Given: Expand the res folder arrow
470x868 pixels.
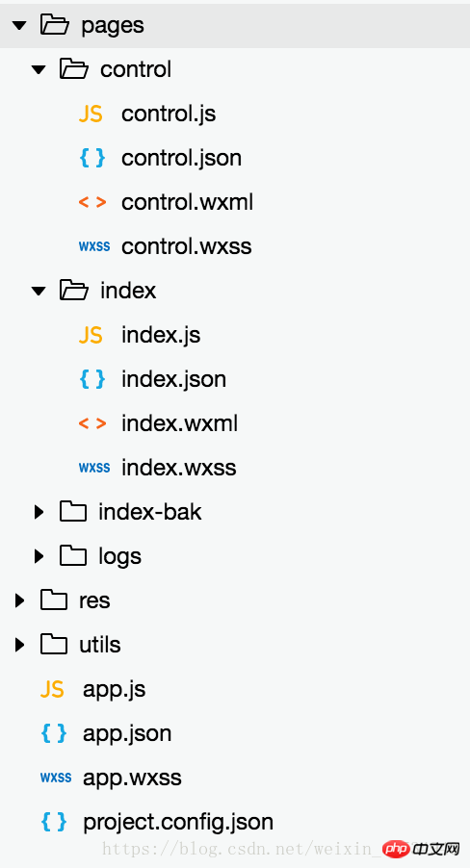Looking at the screenshot, I should click(19, 600).
